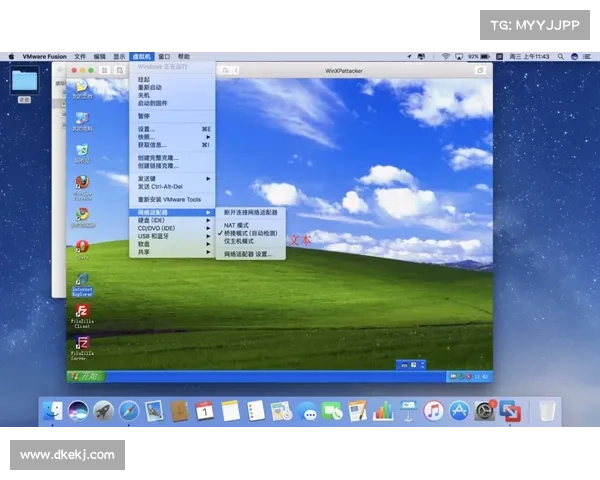The image size is (600, 480).
Task: Open Finder in the Dock
Action: (x=52, y=411)
